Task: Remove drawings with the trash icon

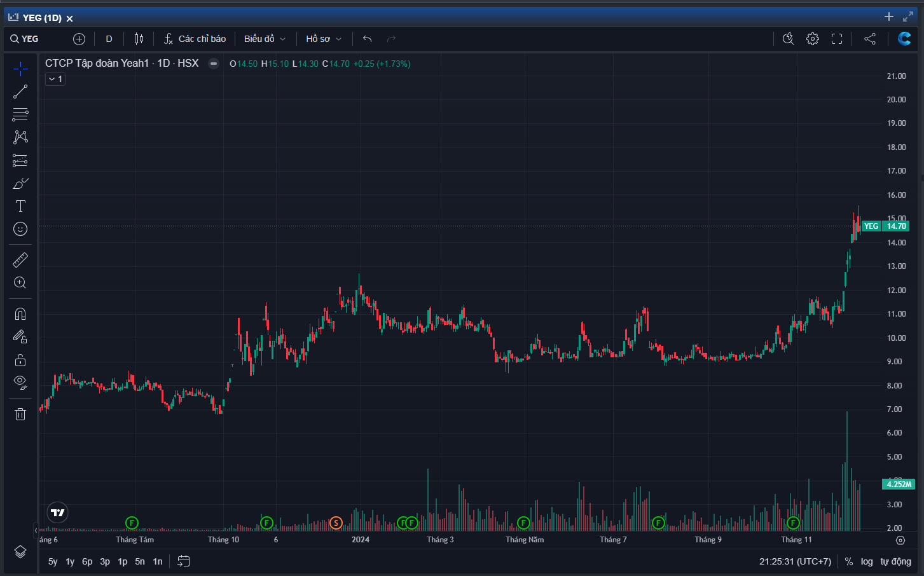Action: [x=20, y=414]
